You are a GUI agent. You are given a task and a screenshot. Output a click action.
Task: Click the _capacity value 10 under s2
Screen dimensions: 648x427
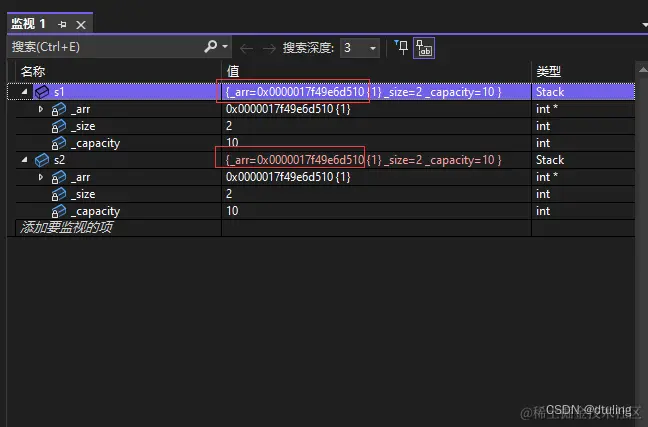pyautogui.click(x=232, y=211)
